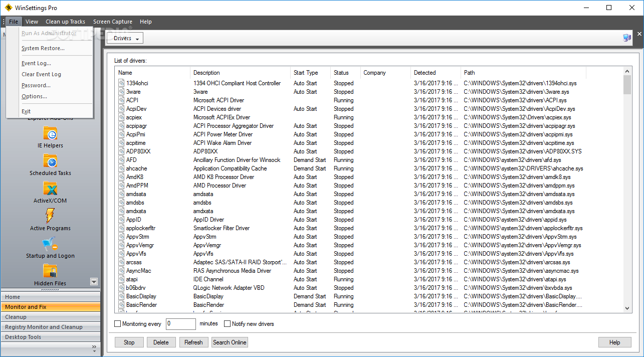This screenshot has width=644, height=357.
Task: Open the Drivers dropdown selector
Action: (125, 38)
